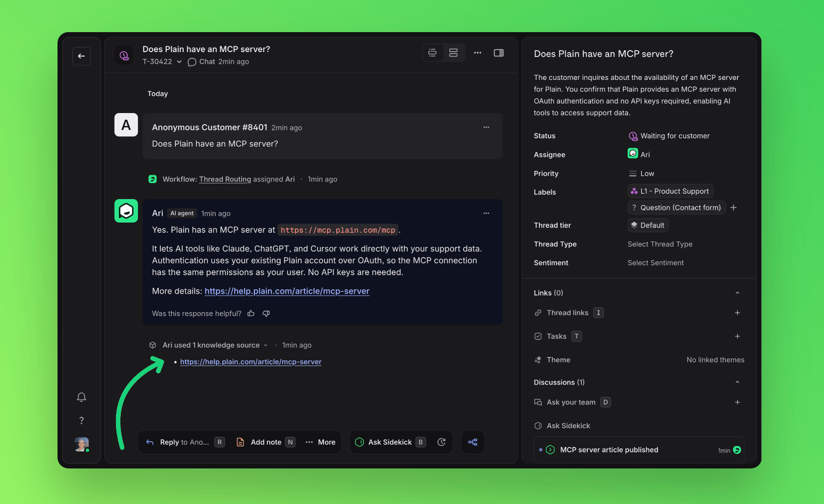This screenshot has height=504, width=824.
Task: Click the sidebar Ask Sidekick hexagon icon
Action: (x=538, y=426)
